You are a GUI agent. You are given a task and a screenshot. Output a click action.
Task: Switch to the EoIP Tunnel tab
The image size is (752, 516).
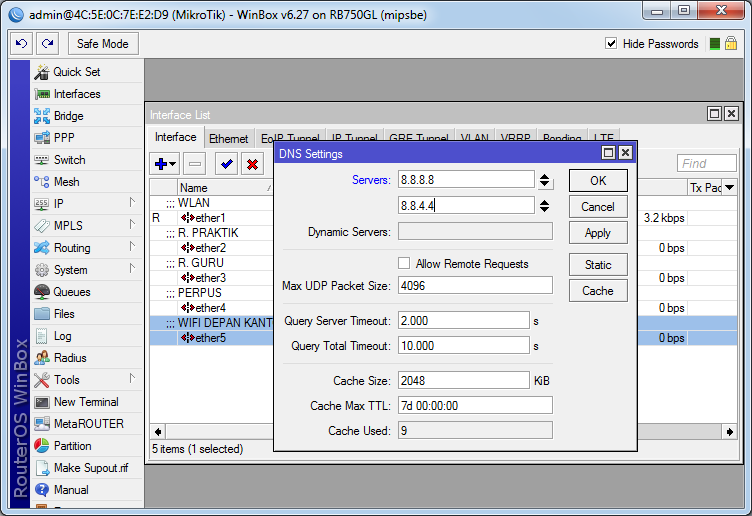coord(290,136)
